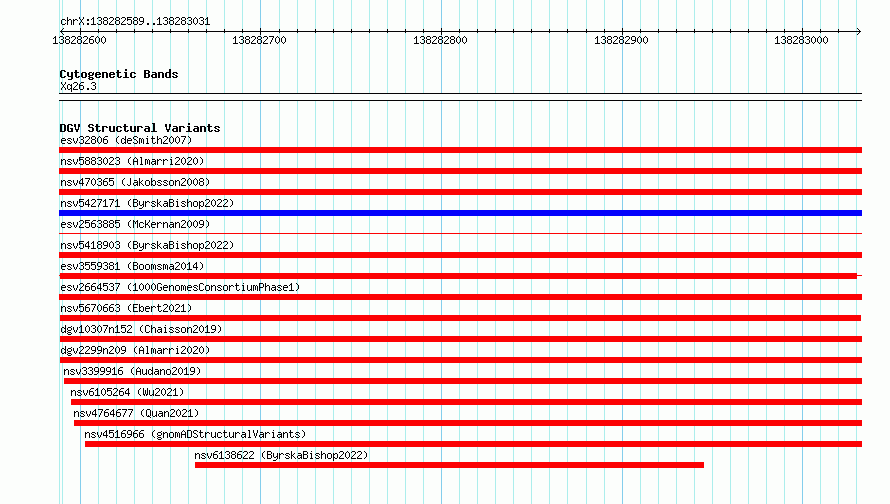Click the ruler's left arrowhead
Viewport: 890px width, 504px height.
click(62, 31)
